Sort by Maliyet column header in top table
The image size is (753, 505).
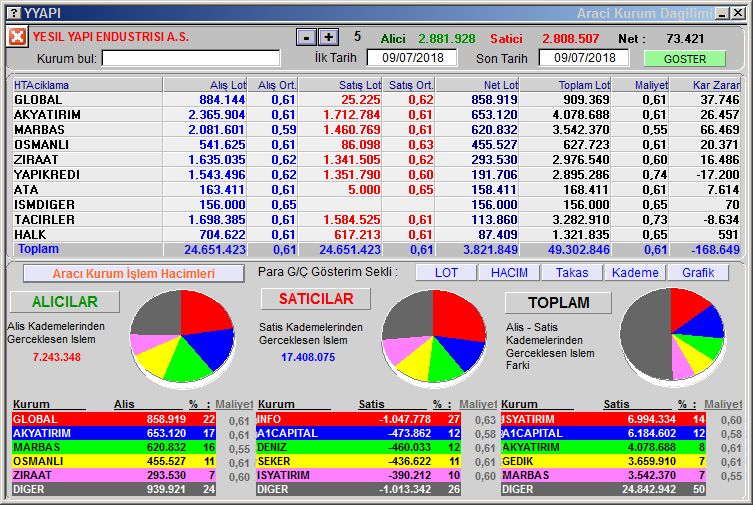tap(641, 85)
